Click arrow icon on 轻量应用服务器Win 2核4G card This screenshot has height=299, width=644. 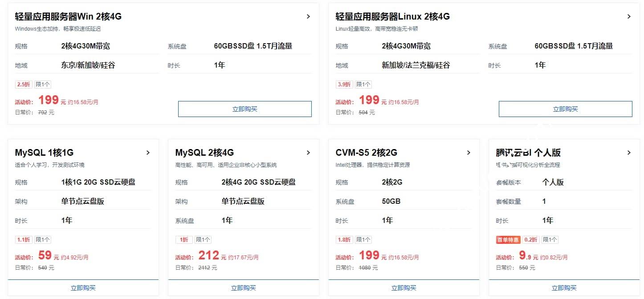[x=308, y=16]
